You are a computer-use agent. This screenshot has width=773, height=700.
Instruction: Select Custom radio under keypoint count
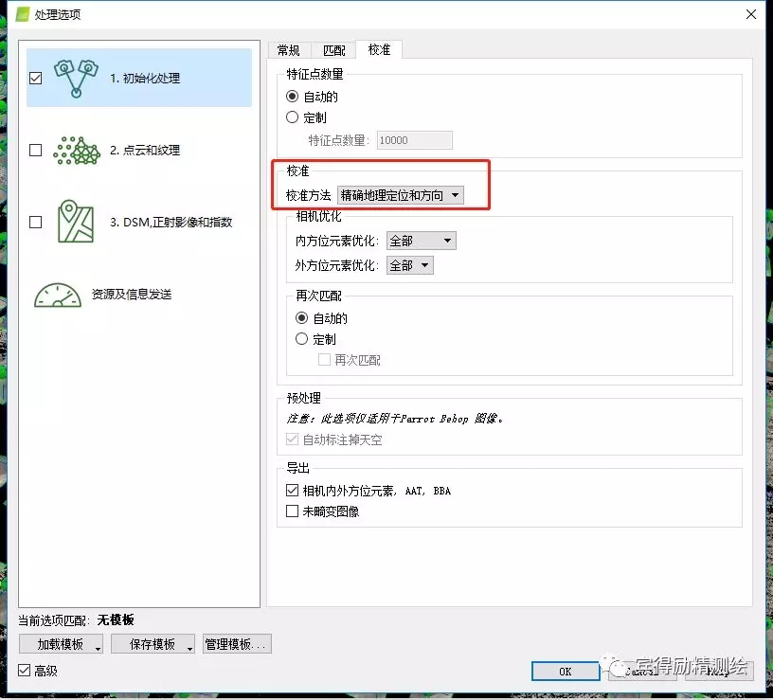[x=294, y=117]
